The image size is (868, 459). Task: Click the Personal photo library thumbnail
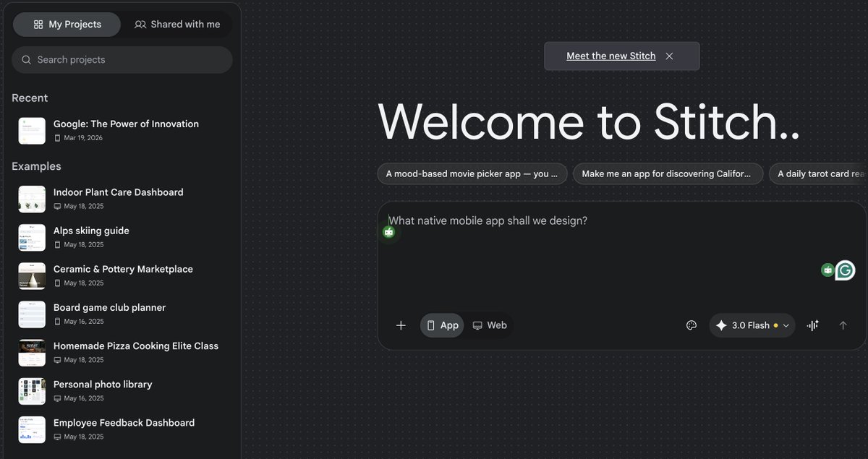32,390
